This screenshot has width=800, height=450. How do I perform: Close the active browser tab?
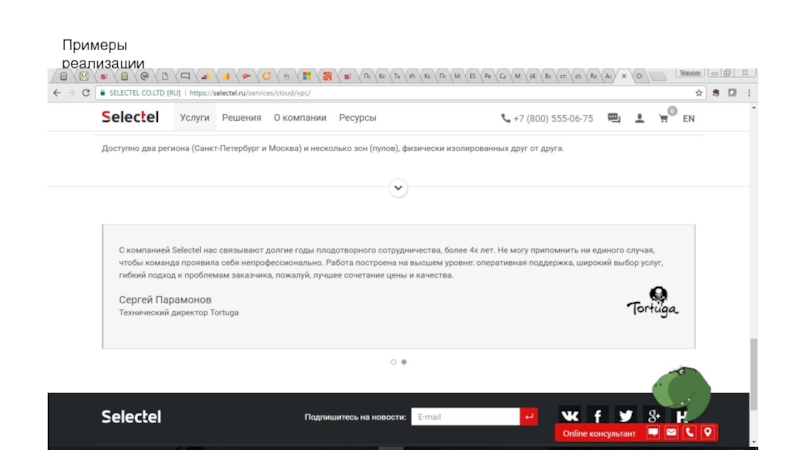623,76
